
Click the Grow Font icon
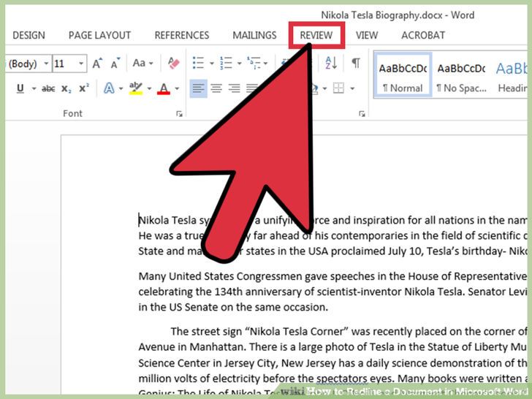[x=97, y=63]
